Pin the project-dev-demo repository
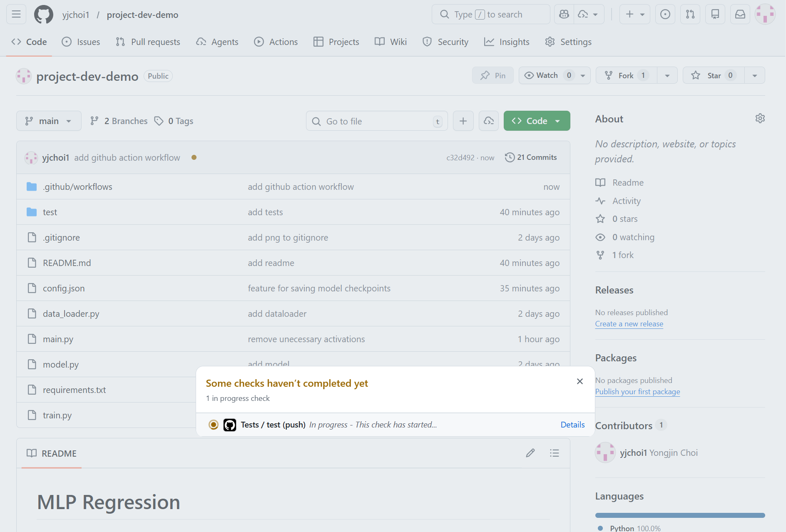This screenshot has width=786, height=532. coord(492,75)
